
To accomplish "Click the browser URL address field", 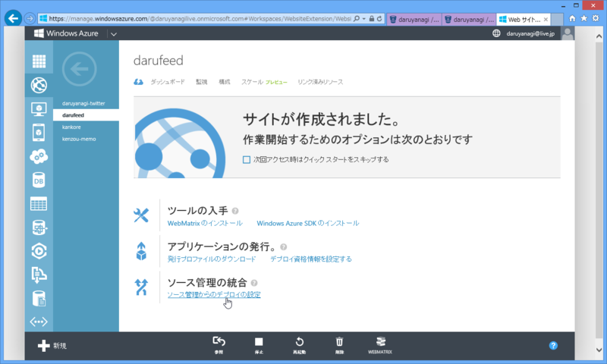I will pos(200,18).
